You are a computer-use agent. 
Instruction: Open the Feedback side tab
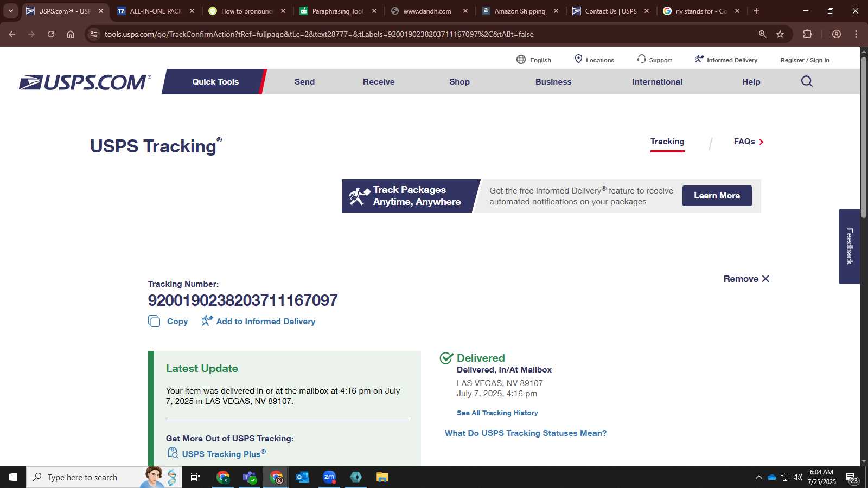pos(849,246)
